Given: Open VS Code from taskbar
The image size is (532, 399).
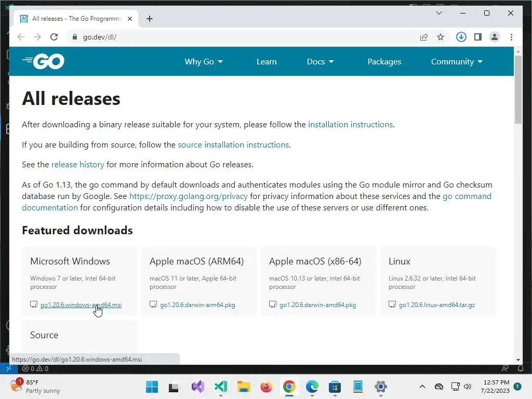Looking at the screenshot, I should [220, 387].
